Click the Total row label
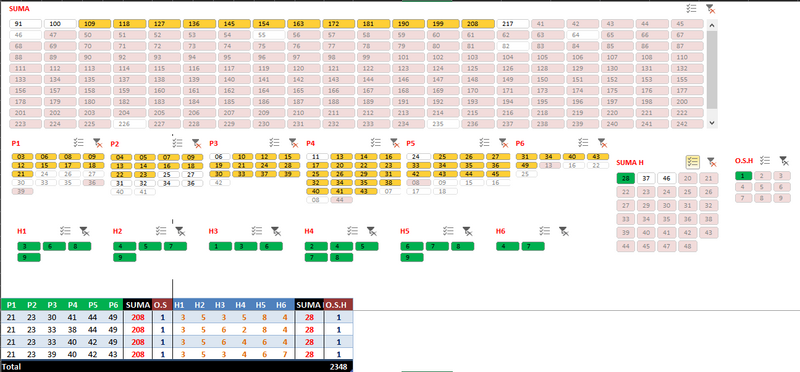Viewport: 800px width, 372px height. coord(11,366)
